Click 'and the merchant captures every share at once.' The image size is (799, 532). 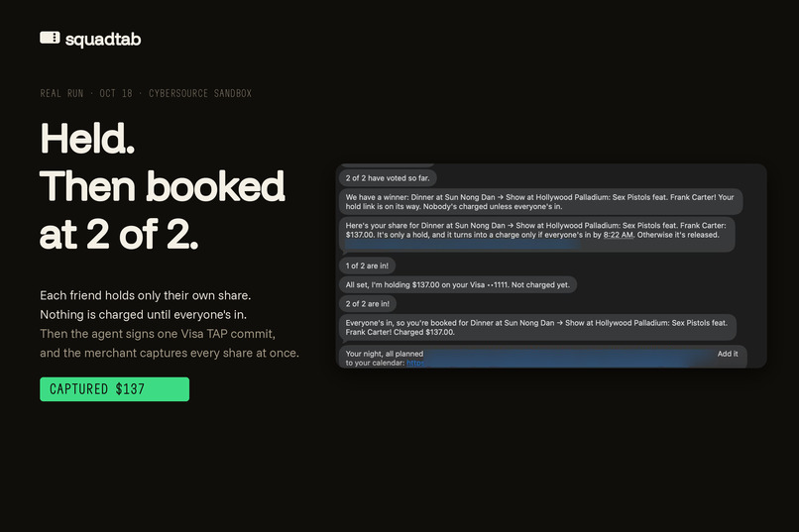170,353
